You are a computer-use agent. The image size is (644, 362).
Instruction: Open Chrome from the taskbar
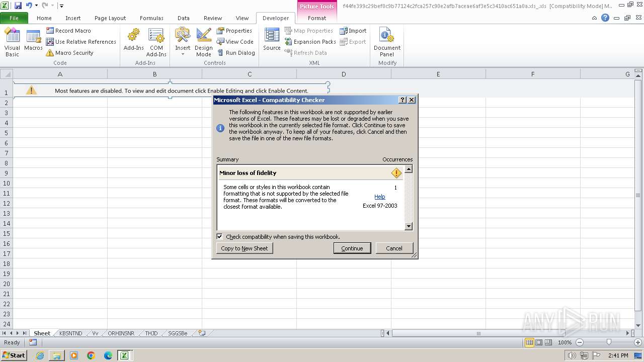pyautogui.click(x=91, y=355)
